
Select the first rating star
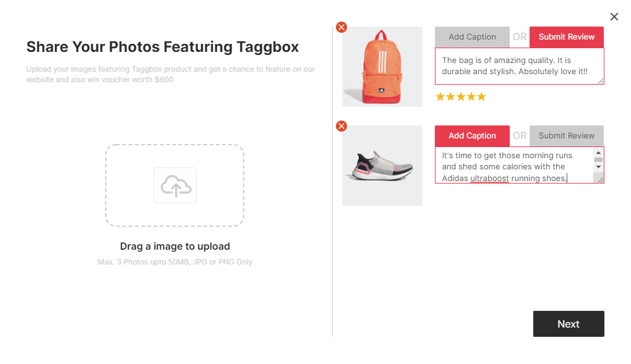[440, 96]
